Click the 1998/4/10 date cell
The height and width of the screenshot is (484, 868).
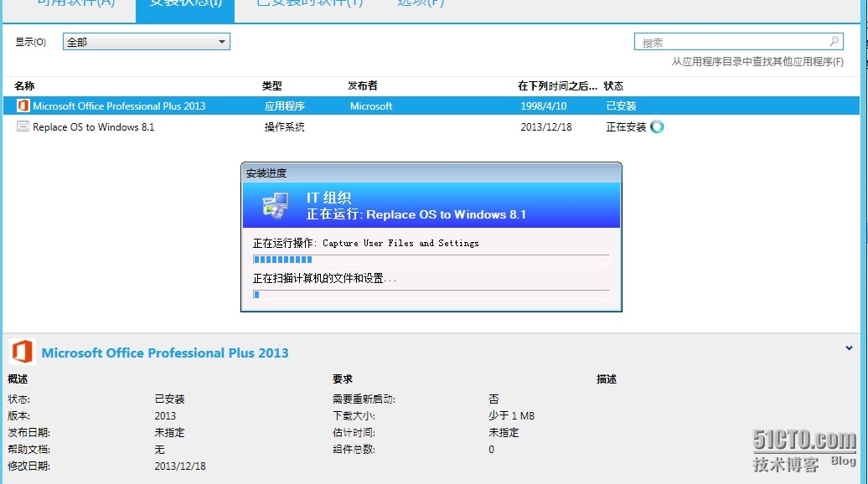click(543, 106)
